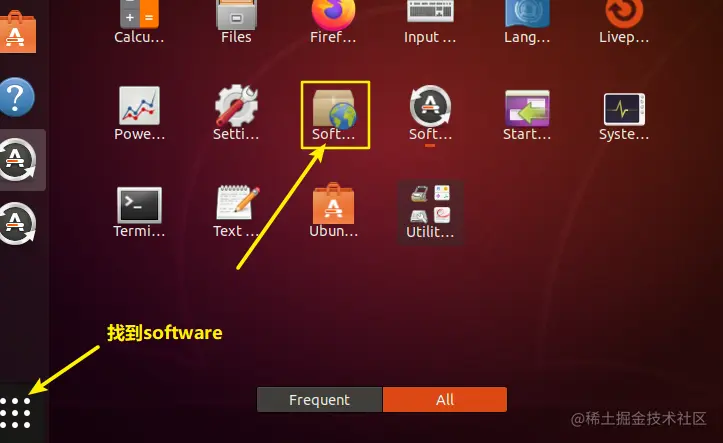
Task: Open Software & Updates box-with-globe icon
Action: [x=334, y=114]
